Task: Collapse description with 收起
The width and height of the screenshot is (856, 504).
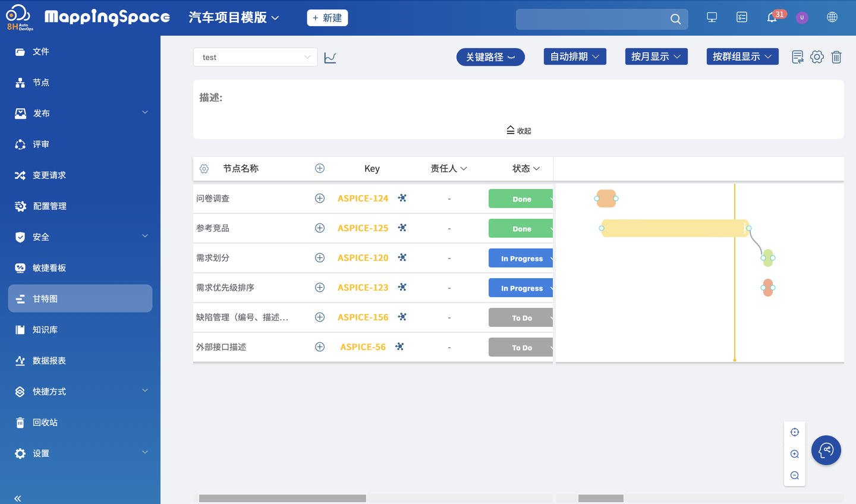Action: click(x=519, y=130)
